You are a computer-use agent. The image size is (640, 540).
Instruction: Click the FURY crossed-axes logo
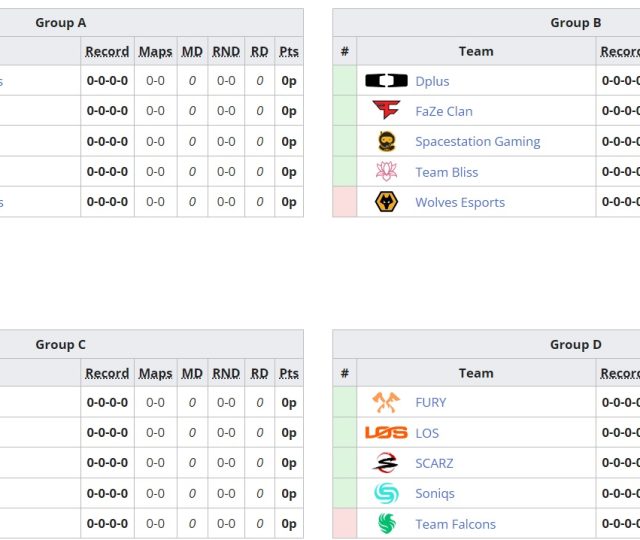(x=386, y=403)
